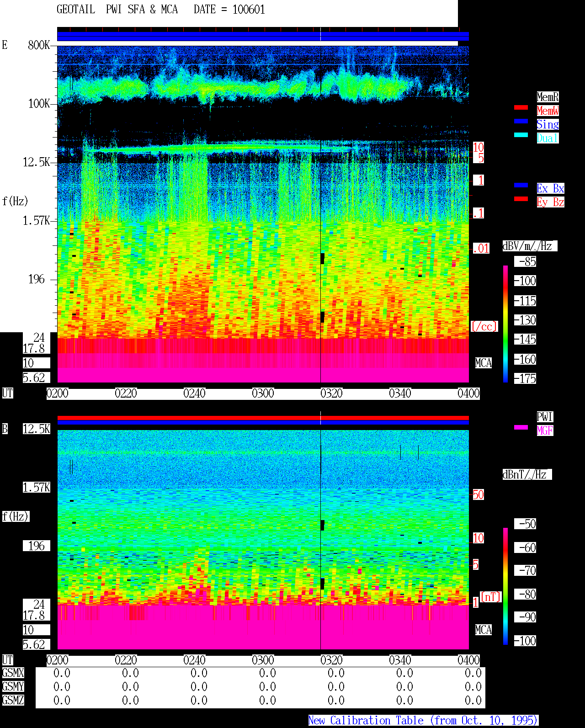Click the New Calibration Table link
585x728 pixels.
[x=423, y=721]
